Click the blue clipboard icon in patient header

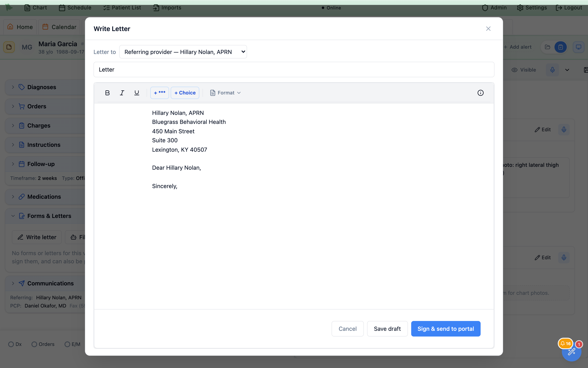coord(561,47)
